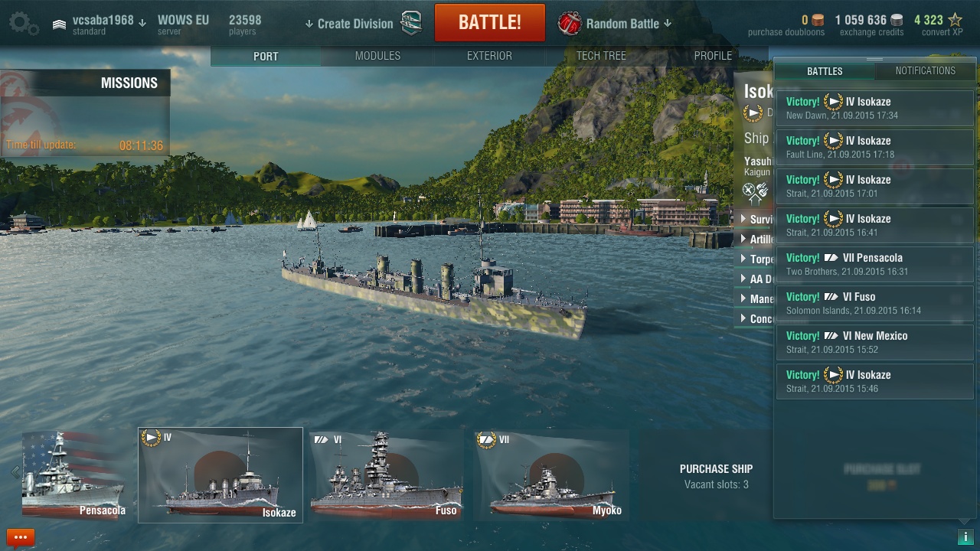Open the VII Pensacola Two Brothers battle result
Viewport: 980px width, 551px height.
click(875, 264)
